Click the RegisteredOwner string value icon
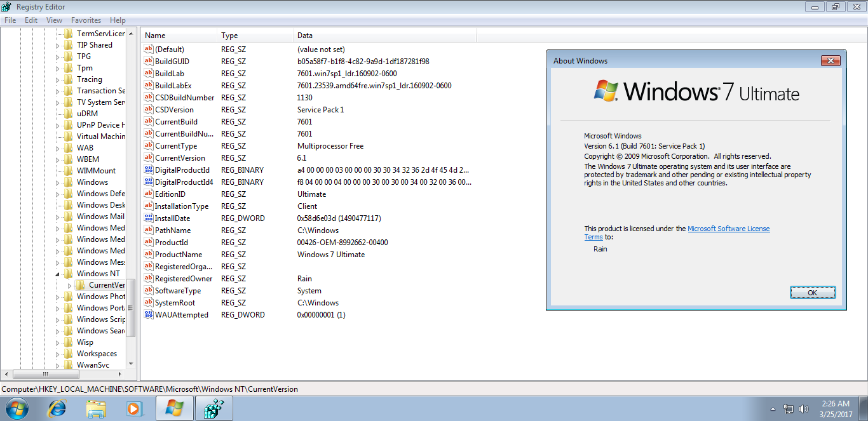 [x=149, y=279]
